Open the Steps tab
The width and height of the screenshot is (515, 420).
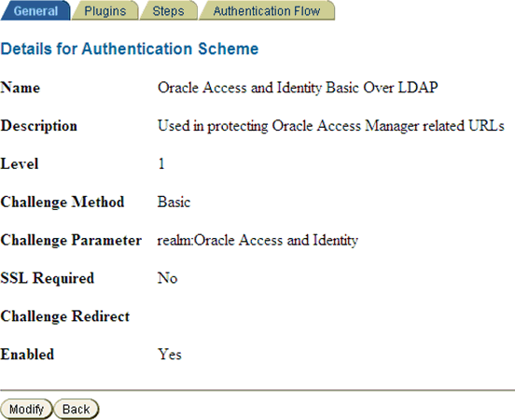click(168, 11)
